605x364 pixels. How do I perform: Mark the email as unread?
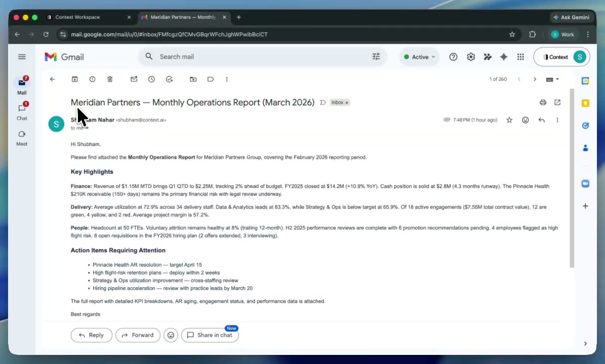(134, 79)
